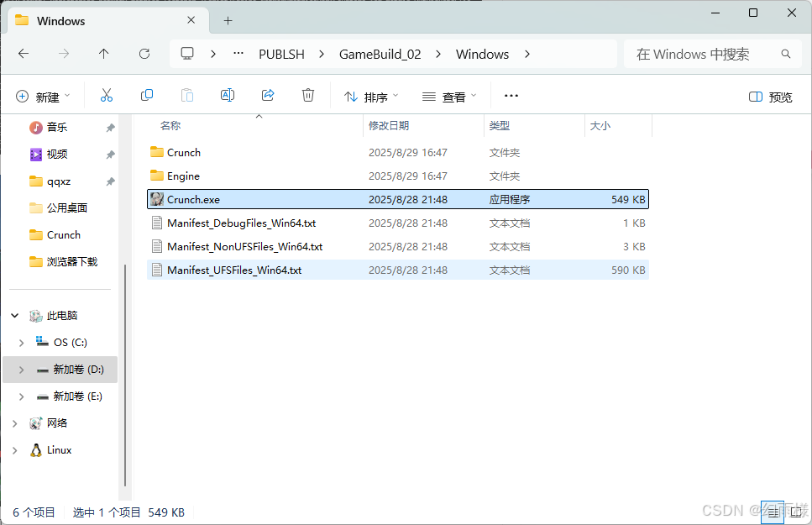Open the 新建 dropdown menu

tap(43, 97)
